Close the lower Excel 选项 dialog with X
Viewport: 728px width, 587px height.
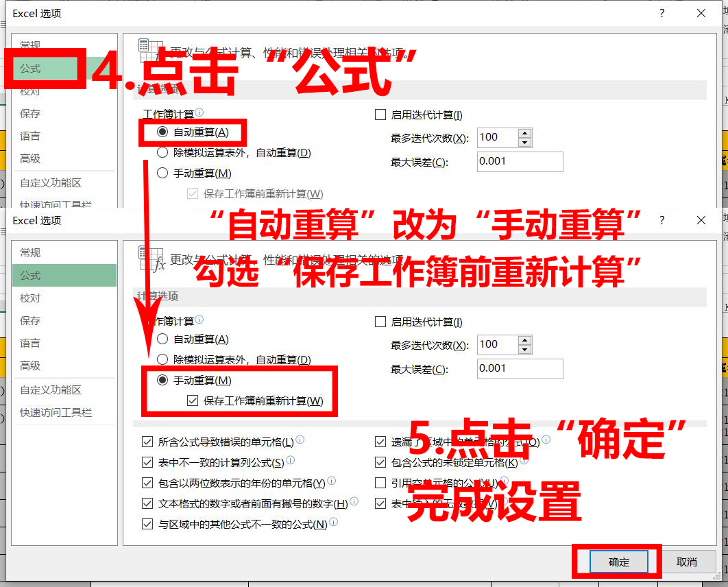point(701,220)
